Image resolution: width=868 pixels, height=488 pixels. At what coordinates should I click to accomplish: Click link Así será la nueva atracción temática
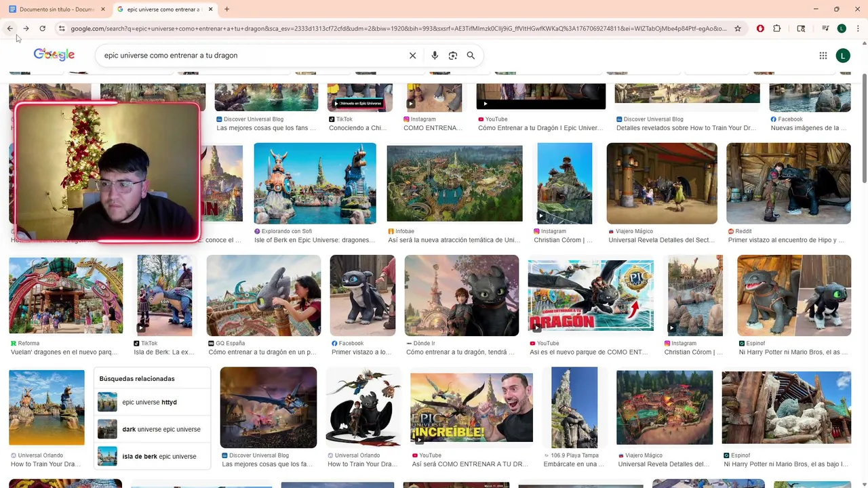tap(454, 240)
